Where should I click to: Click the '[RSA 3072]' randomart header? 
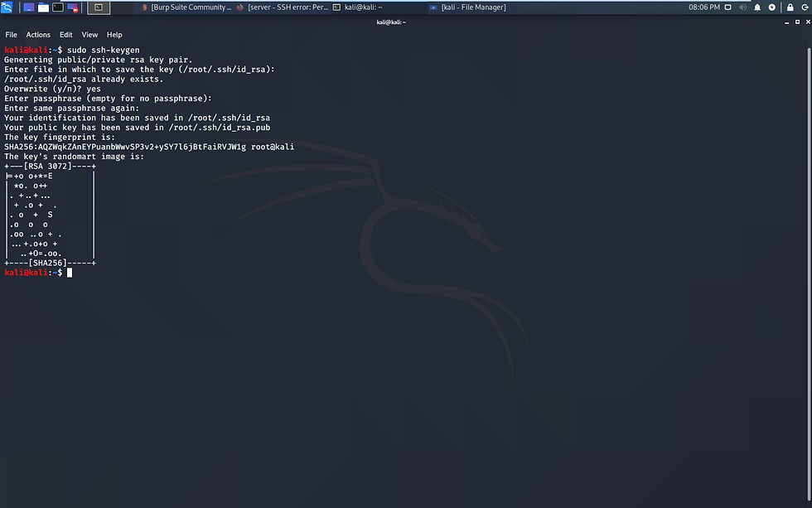point(48,167)
